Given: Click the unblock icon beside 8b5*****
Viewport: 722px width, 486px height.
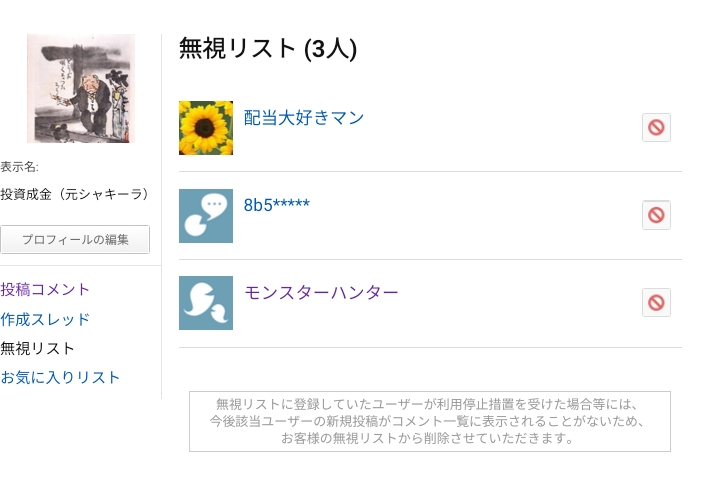Looking at the screenshot, I should [656, 215].
